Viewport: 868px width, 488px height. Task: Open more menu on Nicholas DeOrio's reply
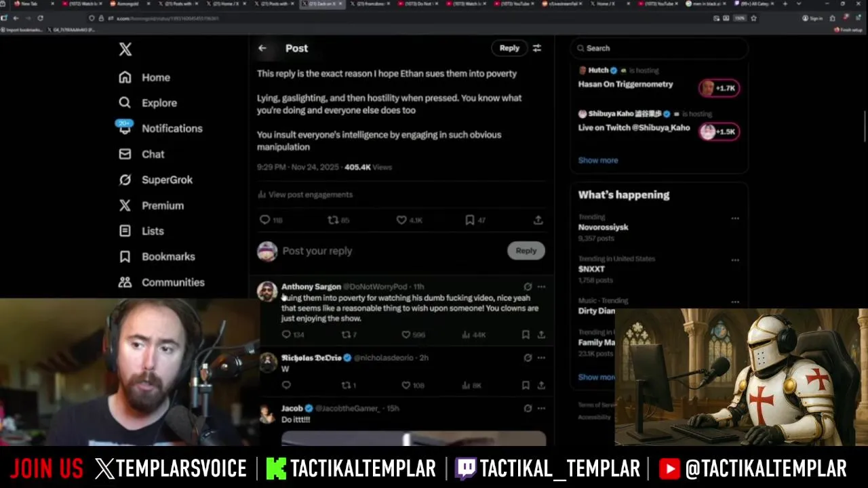[x=541, y=358]
